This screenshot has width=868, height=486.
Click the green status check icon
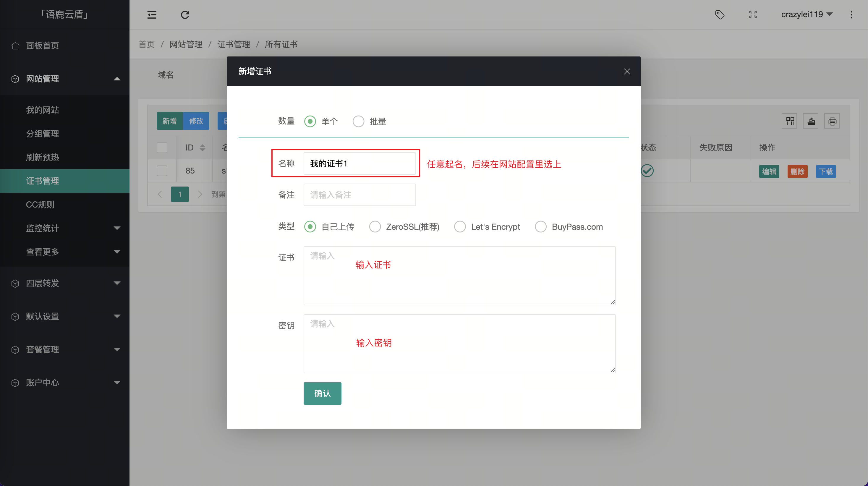(647, 171)
